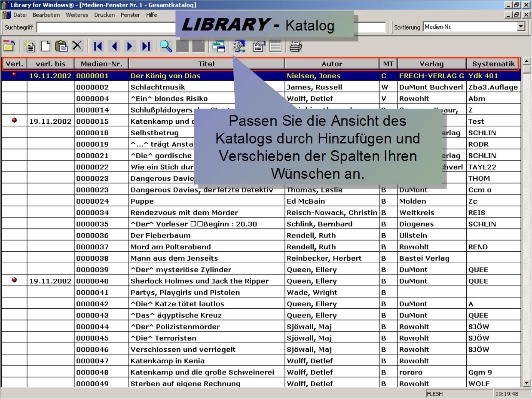The height and width of the screenshot is (399, 532).
Task: Open the Weiteres menu
Action: coord(77,15)
